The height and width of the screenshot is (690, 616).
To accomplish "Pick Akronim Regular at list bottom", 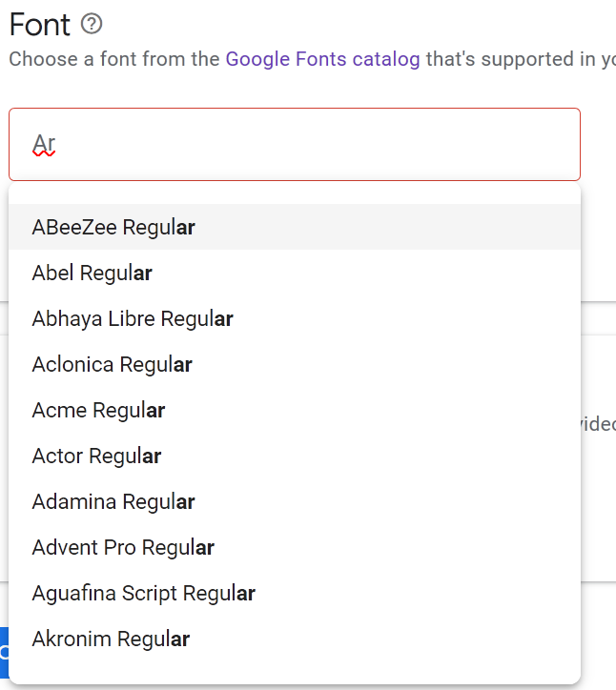I will [x=111, y=639].
